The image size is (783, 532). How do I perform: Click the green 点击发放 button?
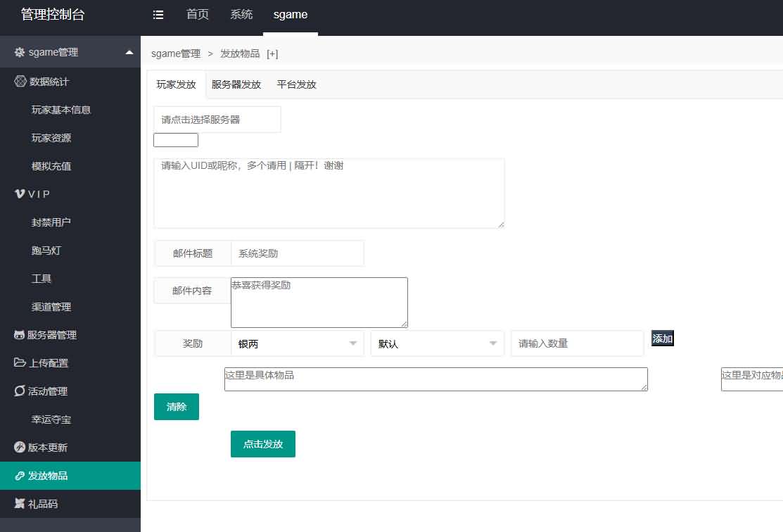click(x=262, y=443)
